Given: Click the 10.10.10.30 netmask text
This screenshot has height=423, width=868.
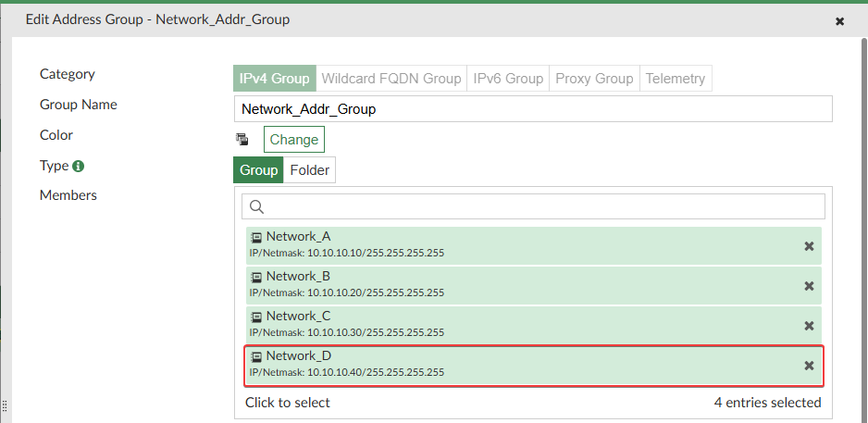Looking at the screenshot, I should [346, 332].
